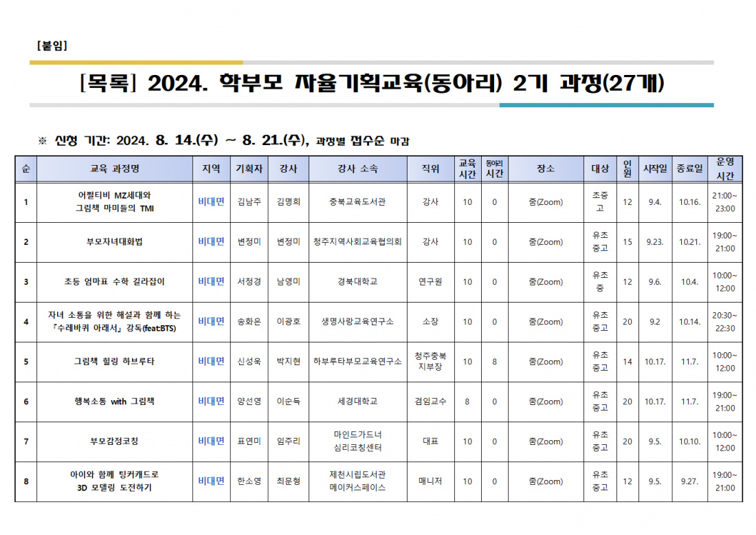The height and width of the screenshot is (535, 756).
Task: Click the '시작일' column header
Action: pyautogui.click(x=655, y=169)
